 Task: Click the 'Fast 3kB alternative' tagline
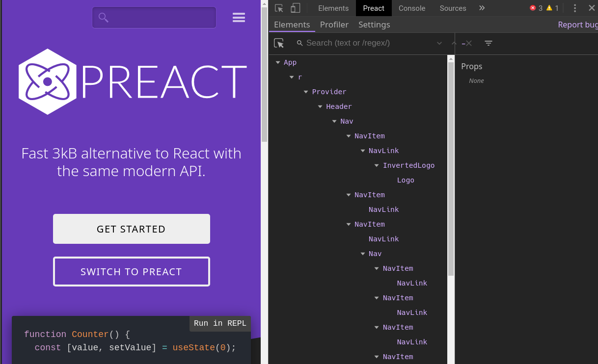pos(131,162)
